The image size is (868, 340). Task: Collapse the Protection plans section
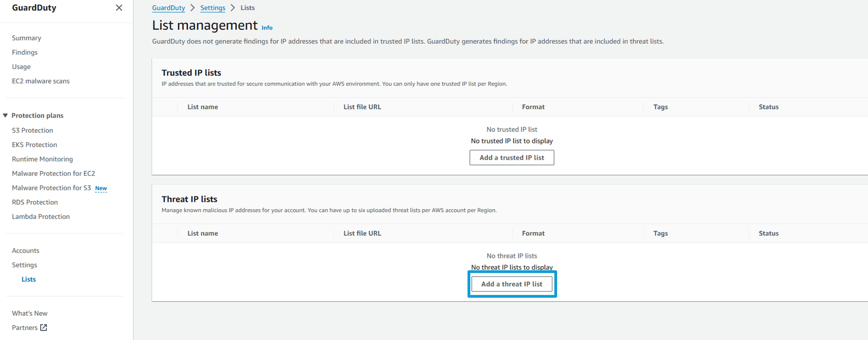click(x=5, y=115)
